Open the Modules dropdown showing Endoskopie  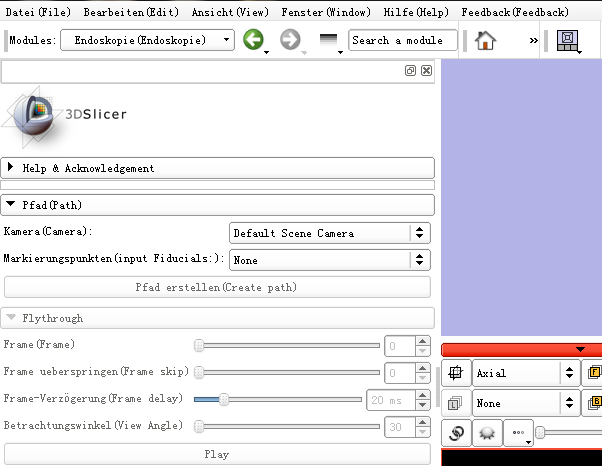147,41
